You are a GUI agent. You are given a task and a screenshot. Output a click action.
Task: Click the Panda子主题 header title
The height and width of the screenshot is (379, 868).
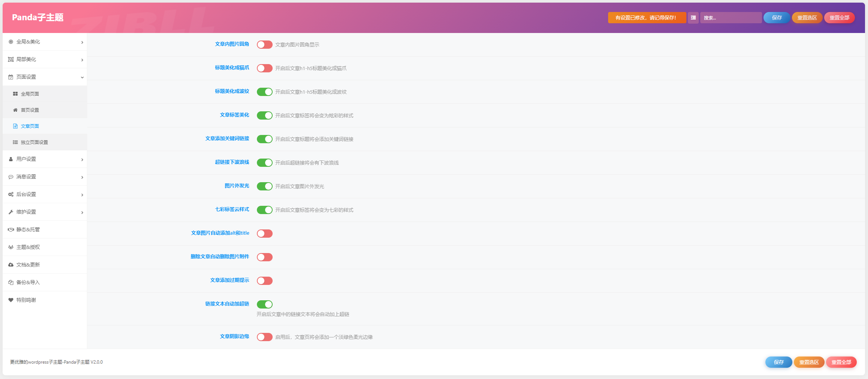[x=37, y=17]
